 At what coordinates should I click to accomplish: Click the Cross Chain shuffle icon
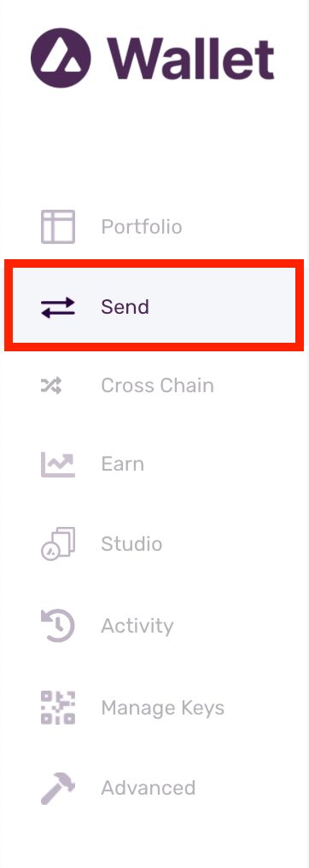tap(51, 385)
